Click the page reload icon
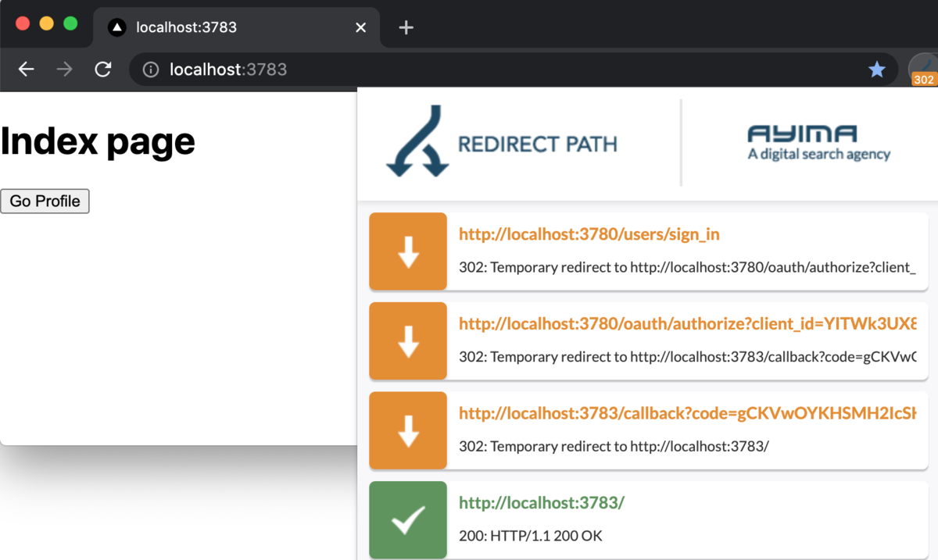938x560 pixels. click(x=102, y=70)
